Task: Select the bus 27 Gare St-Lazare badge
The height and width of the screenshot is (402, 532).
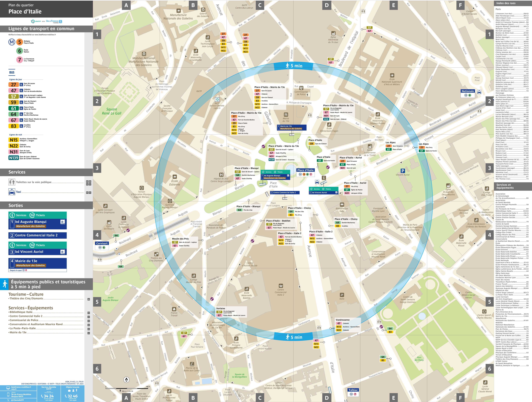Action: click(14, 84)
